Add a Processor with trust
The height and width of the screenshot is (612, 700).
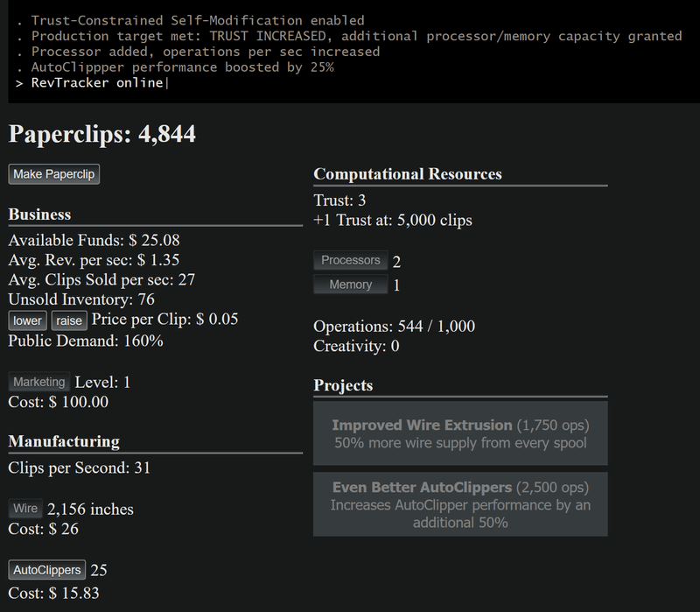351,260
